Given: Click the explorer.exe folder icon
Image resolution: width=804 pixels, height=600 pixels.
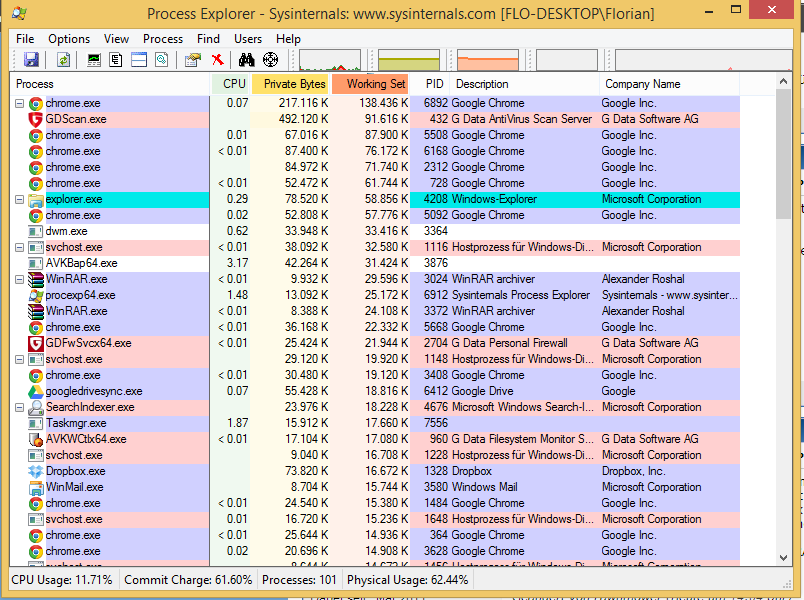Looking at the screenshot, I should click(x=35, y=199).
